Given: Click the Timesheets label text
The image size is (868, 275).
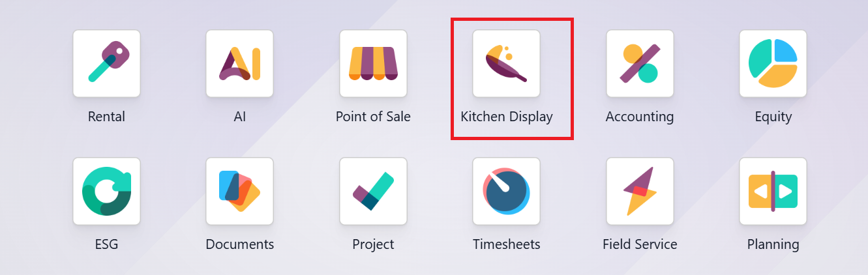Looking at the screenshot, I should point(507,244).
